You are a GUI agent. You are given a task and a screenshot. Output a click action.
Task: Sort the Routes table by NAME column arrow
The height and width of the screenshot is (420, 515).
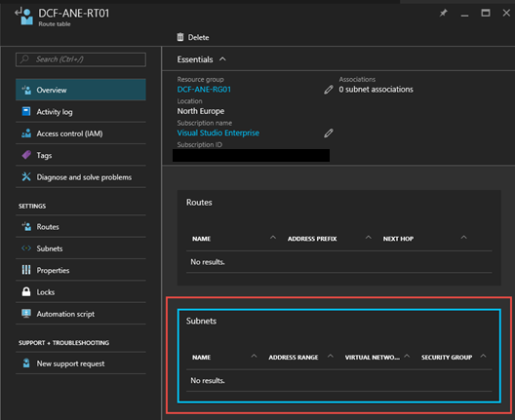(x=273, y=238)
